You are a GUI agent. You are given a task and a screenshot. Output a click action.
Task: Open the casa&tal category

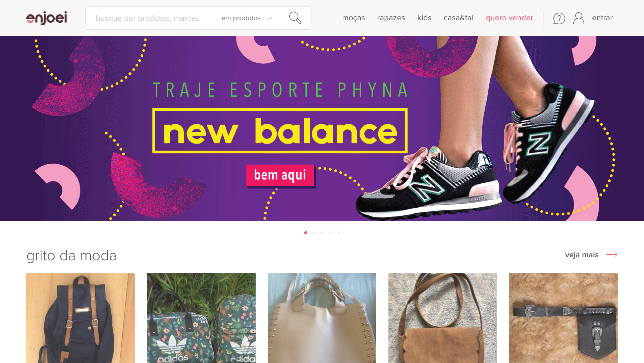point(459,18)
